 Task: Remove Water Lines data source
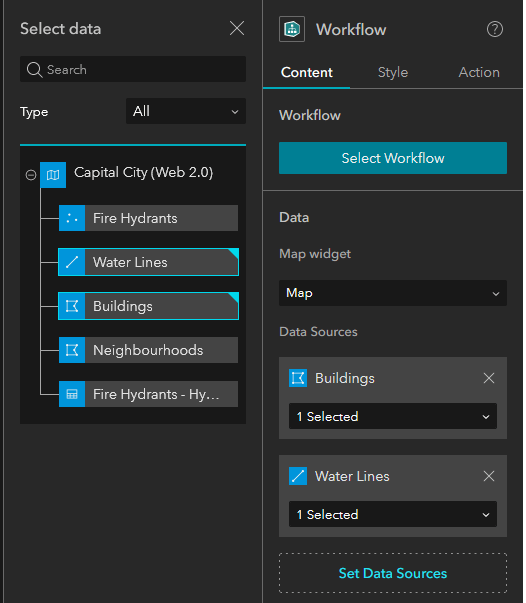(x=489, y=476)
